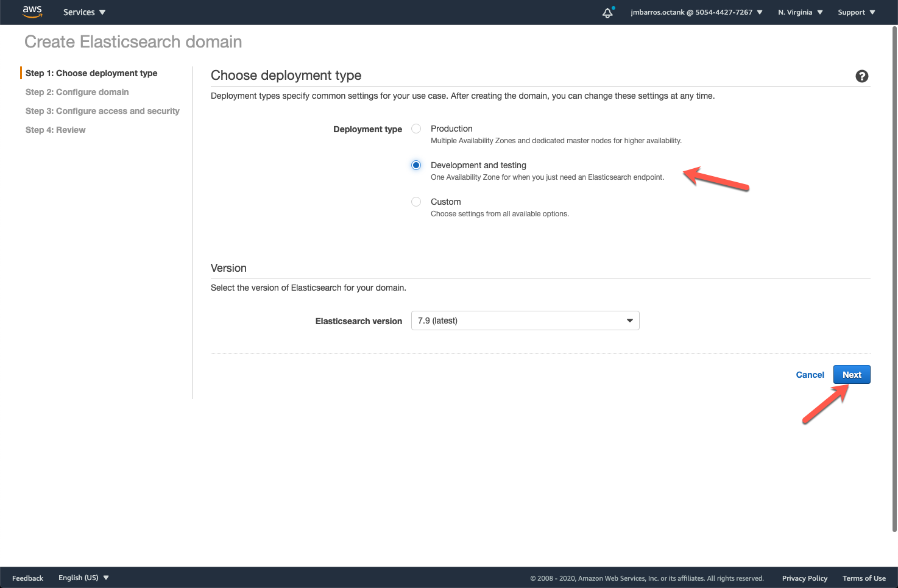The height and width of the screenshot is (588, 898).
Task: Open the jmbarros.octank account menu
Action: 697,12
